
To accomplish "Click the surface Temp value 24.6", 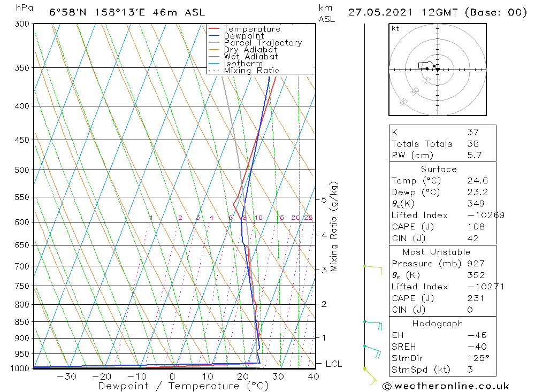I will pyautogui.click(x=478, y=180).
